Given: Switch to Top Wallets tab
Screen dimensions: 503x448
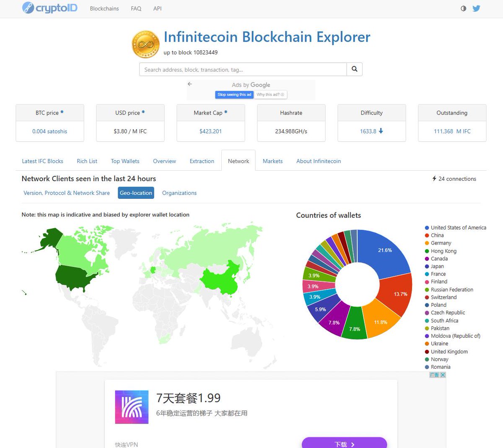Looking at the screenshot, I should click(125, 161).
